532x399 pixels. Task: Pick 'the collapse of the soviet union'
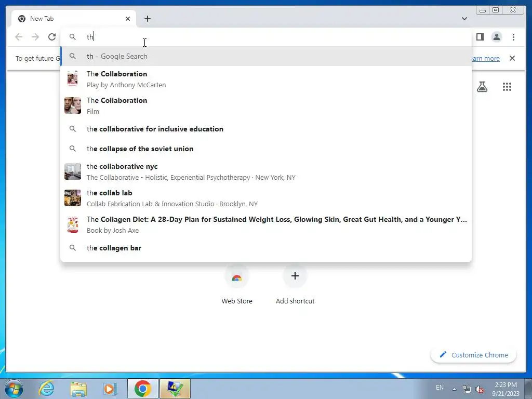(266, 149)
